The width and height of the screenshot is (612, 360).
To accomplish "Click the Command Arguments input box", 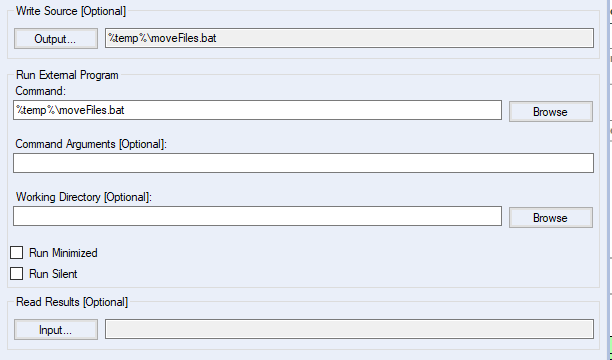I will pyautogui.click(x=303, y=163).
